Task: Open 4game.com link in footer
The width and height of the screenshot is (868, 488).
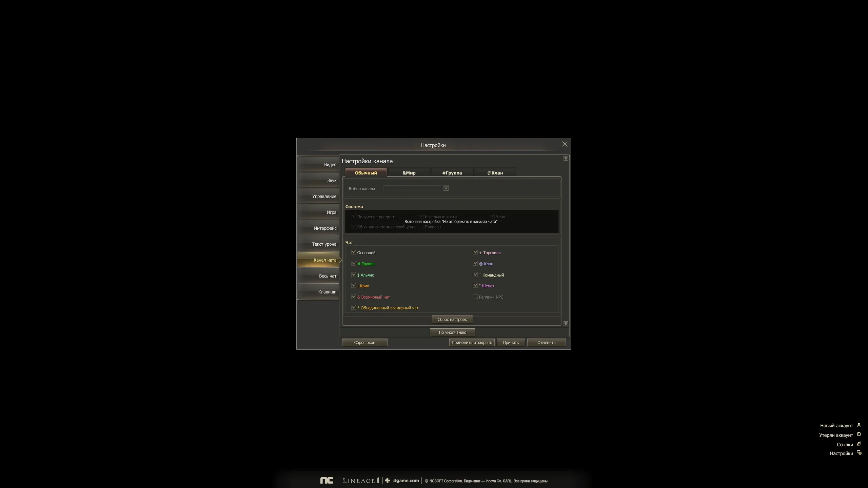Action: 402,481
